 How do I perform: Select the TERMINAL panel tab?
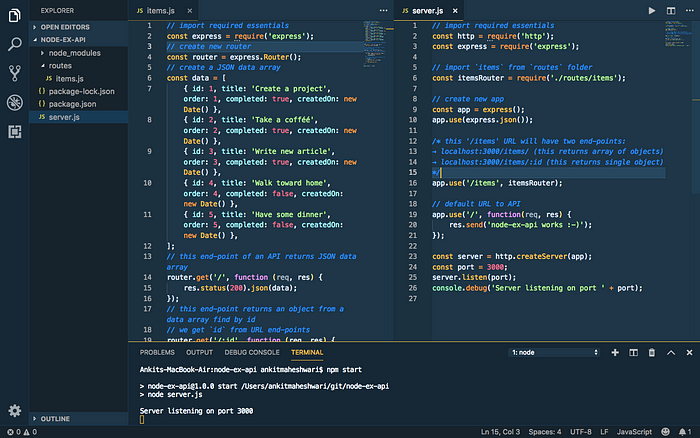pos(307,353)
